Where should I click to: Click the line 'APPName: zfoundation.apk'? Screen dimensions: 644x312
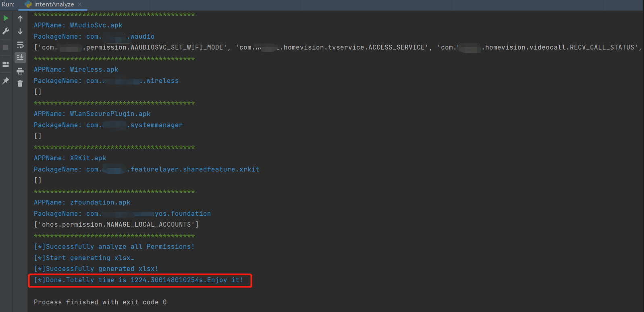click(82, 202)
